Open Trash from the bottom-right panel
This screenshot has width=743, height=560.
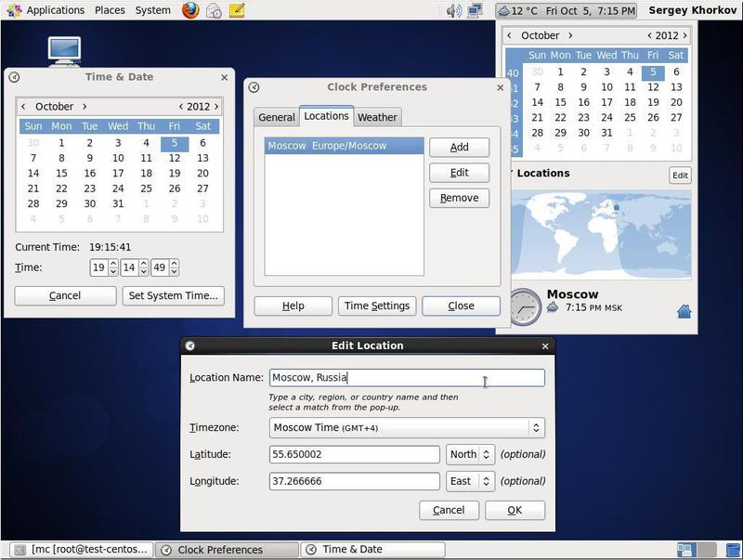[730, 549]
